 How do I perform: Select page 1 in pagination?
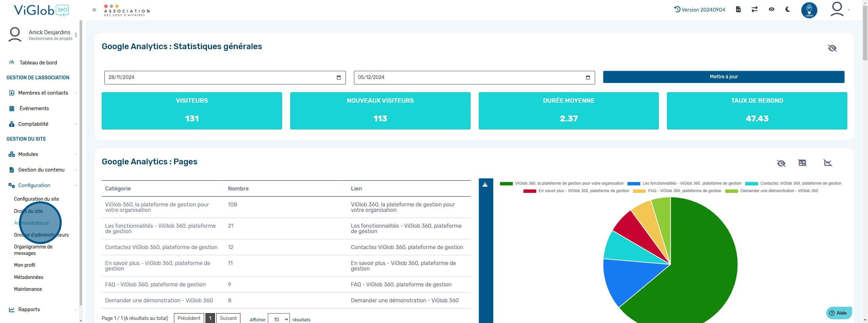(210, 318)
